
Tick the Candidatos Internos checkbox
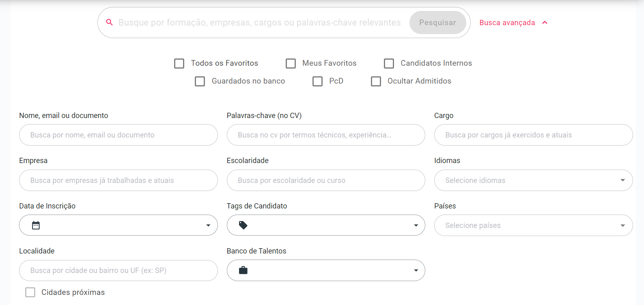tap(389, 63)
